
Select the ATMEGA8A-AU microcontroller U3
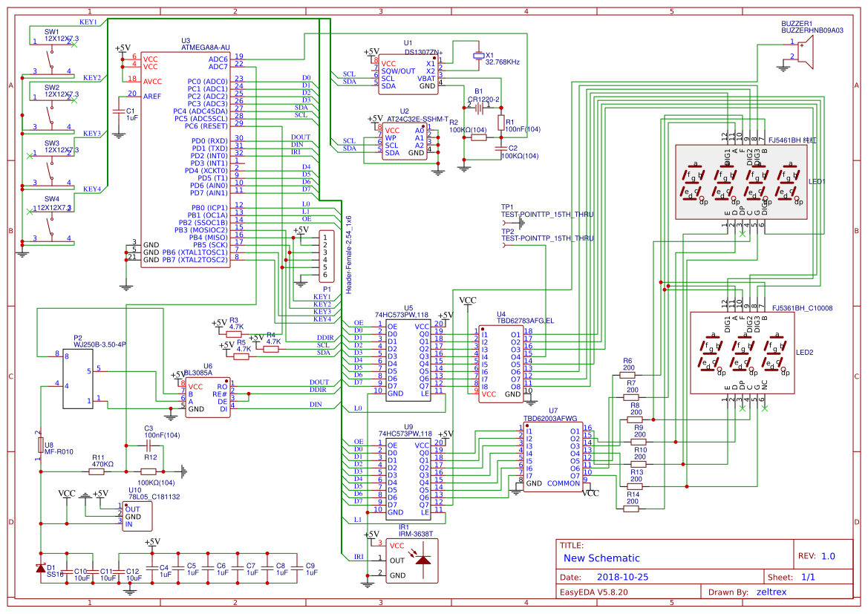pyautogui.click(x=186, y=156)
